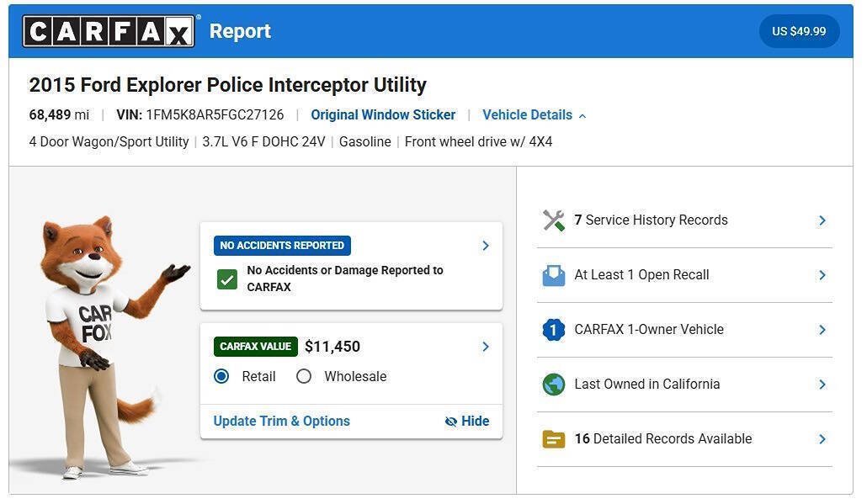Click the NO ACCIDENTS REPORTED badge
The width and height of the screenshot is (867, 504).
pos(282,246)
